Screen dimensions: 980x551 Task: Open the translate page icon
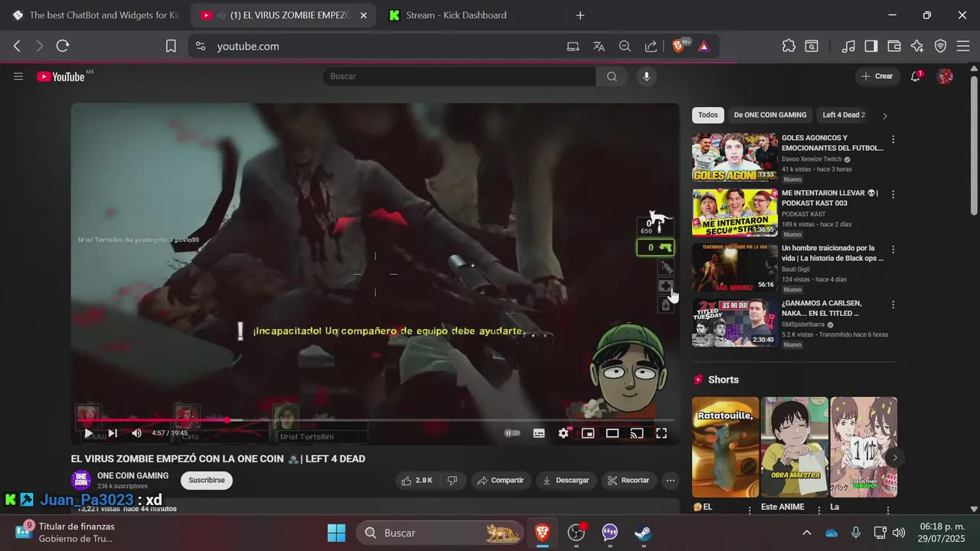point(599,46)
